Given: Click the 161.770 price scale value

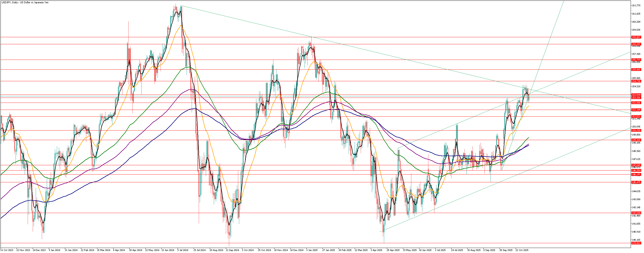Looking at the screenshot, I should [x=636, y=6].
